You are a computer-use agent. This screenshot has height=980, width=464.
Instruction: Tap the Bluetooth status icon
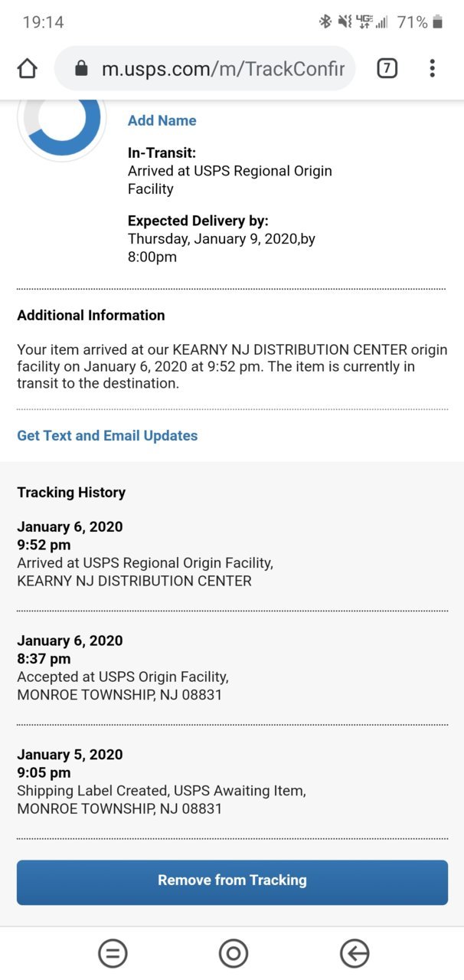coord(325,22)
